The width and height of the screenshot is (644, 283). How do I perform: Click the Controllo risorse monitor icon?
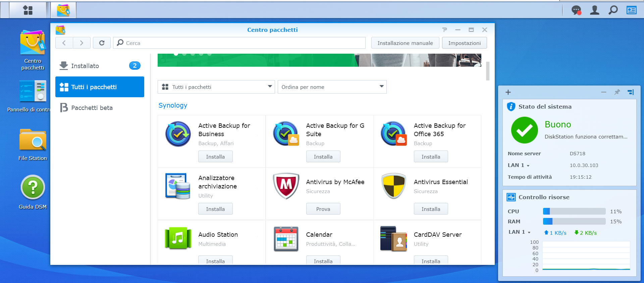(511, 197)
